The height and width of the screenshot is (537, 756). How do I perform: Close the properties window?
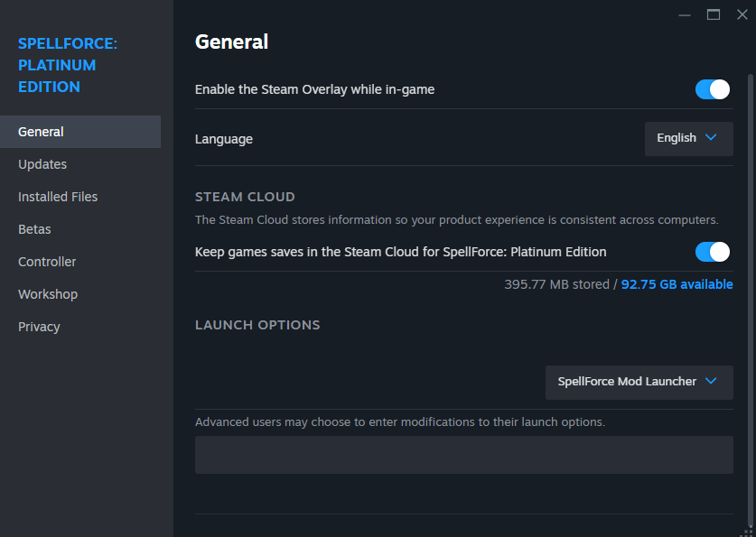click(x=742, y=14)
